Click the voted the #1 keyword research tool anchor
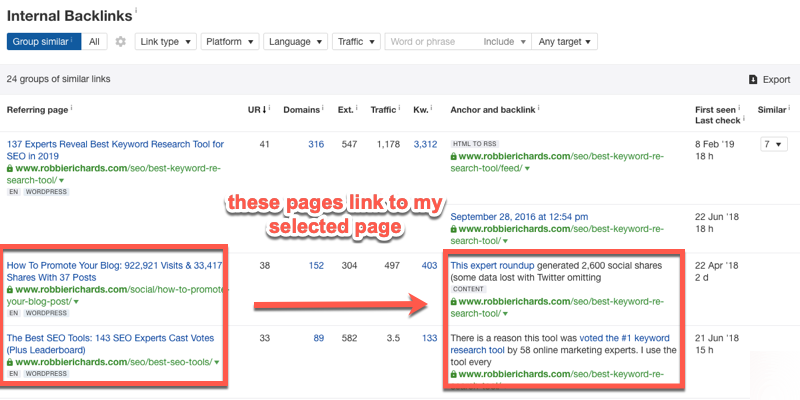Image resolution: width=800 pixels, height=400 pixels. (560, 344)
